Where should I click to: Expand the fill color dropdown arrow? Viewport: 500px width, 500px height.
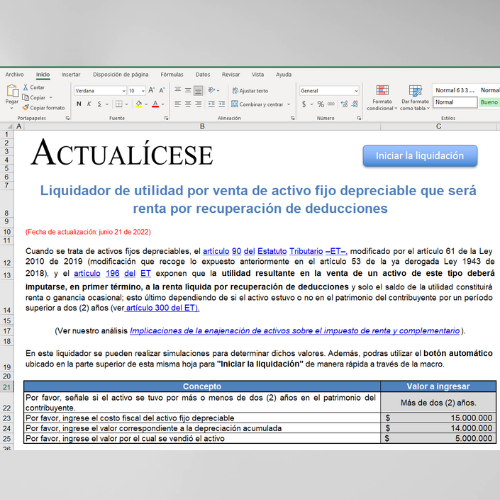(146, 104)
